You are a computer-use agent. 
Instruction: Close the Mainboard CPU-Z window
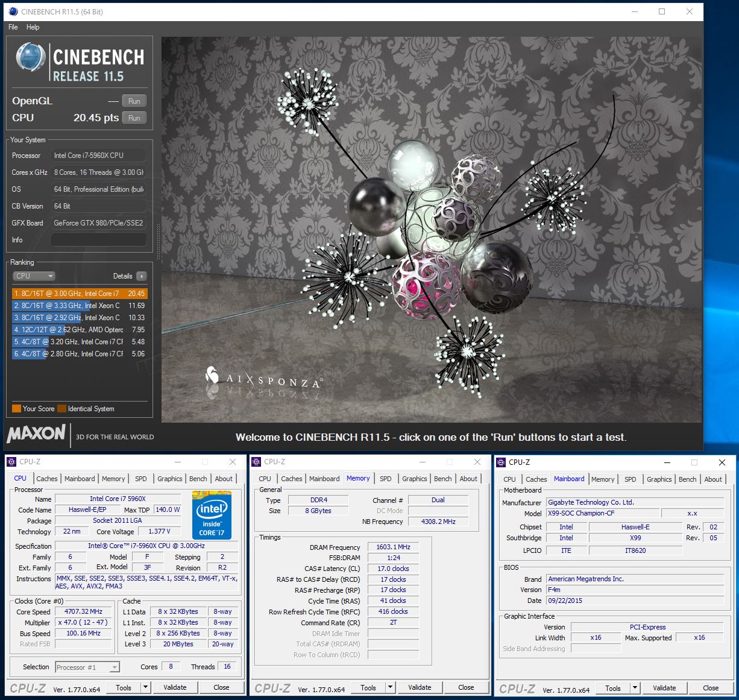722,462
